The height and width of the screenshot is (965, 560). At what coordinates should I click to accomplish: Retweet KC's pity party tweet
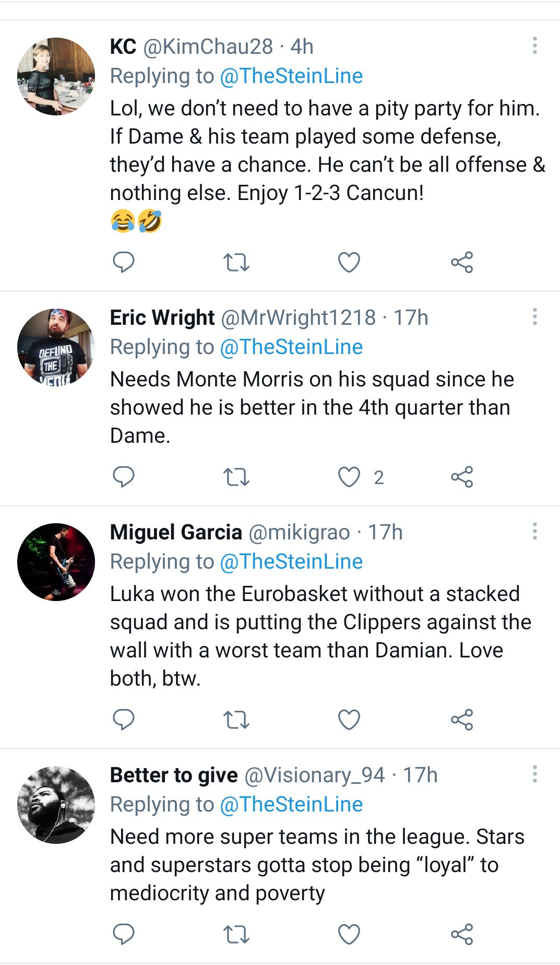pyautogui.click(x=236, y=262)
